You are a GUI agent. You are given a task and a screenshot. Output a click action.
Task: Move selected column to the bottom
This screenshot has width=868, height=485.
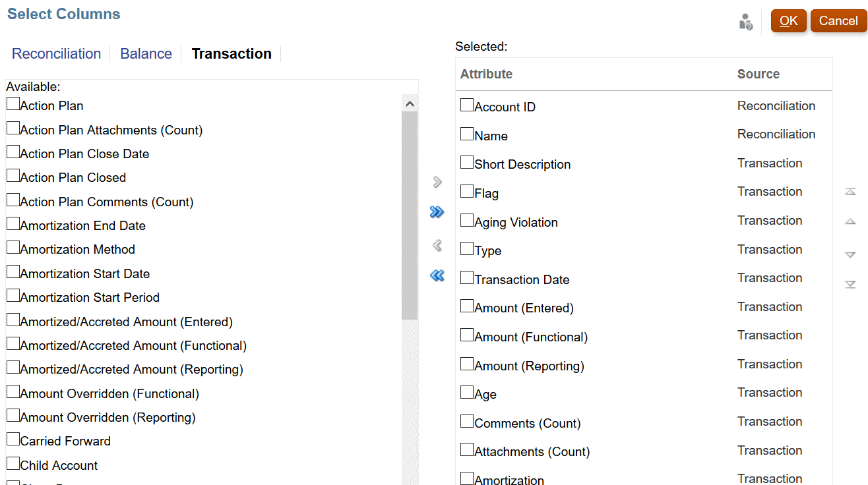tap(850, 285)
